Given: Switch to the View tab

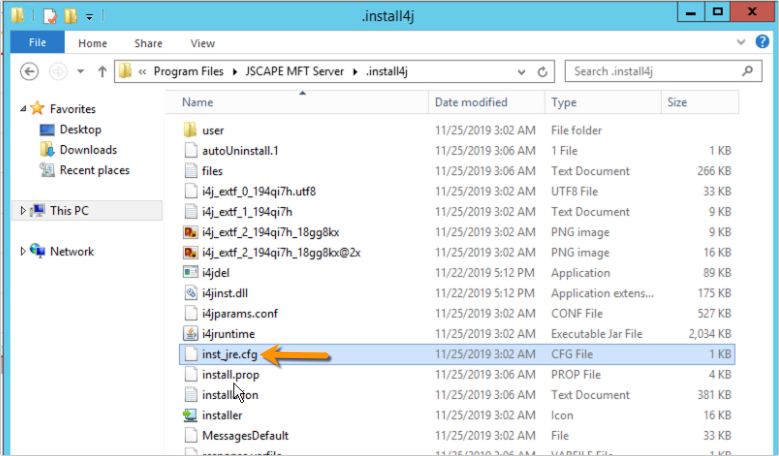Looking at the screenshot, I should pos(202,43).
